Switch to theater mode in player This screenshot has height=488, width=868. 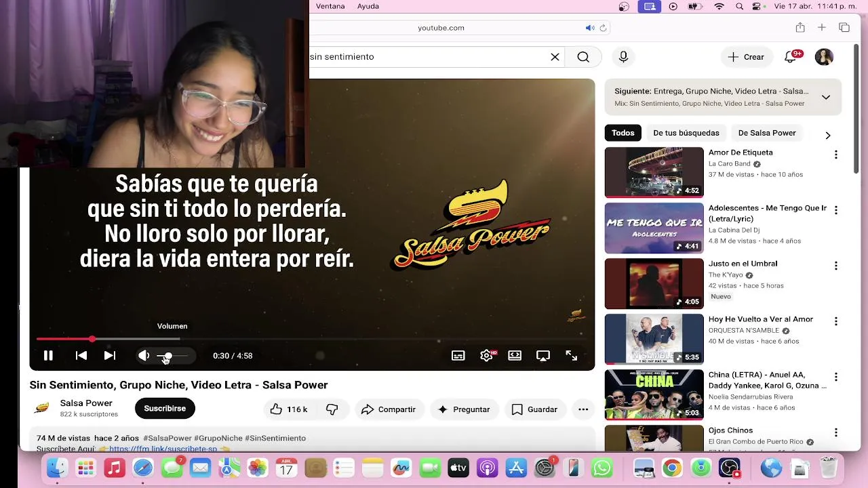coord(515,355)
